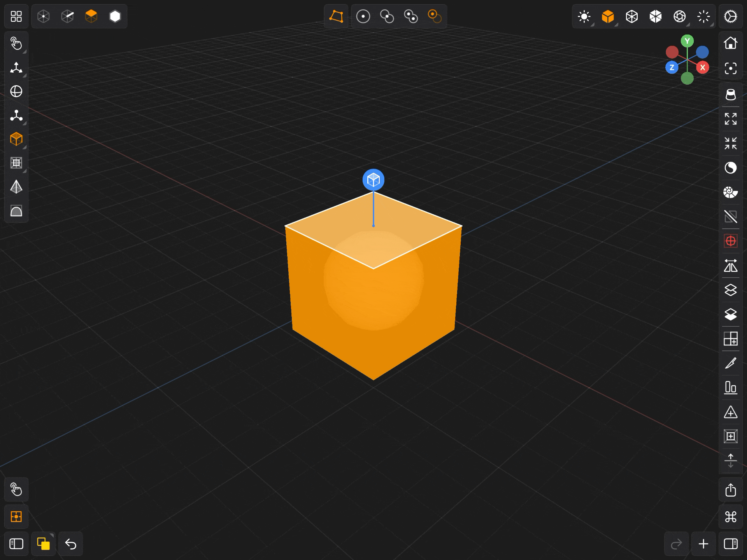Viewport: 747px width, 560px height.
Task: Click the expand outward arrows icon
Action: (x=731, y=119)
